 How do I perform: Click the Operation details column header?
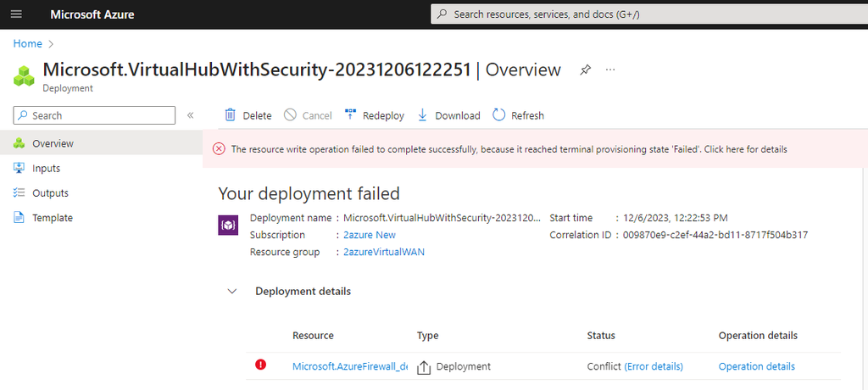pos(758,336)
